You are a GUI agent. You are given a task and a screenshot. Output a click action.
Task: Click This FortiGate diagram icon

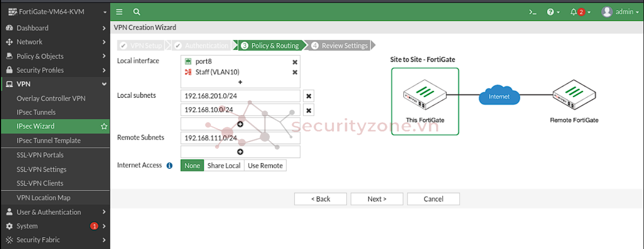pos(425,96)
